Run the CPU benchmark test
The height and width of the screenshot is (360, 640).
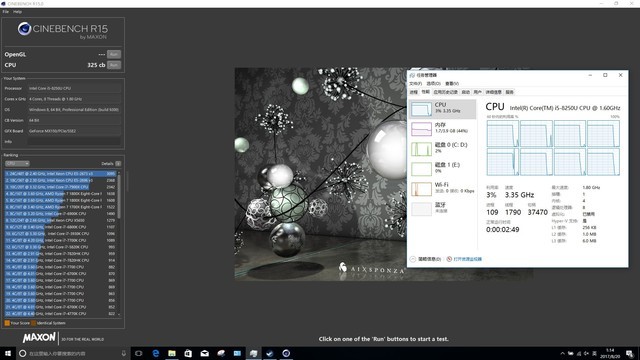[x=114, y=65]
